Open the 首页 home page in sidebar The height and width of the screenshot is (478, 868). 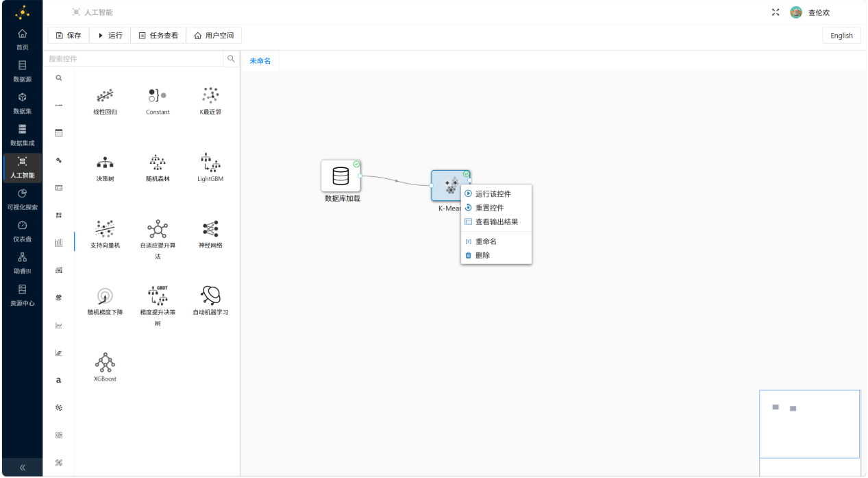pos(22,39)
